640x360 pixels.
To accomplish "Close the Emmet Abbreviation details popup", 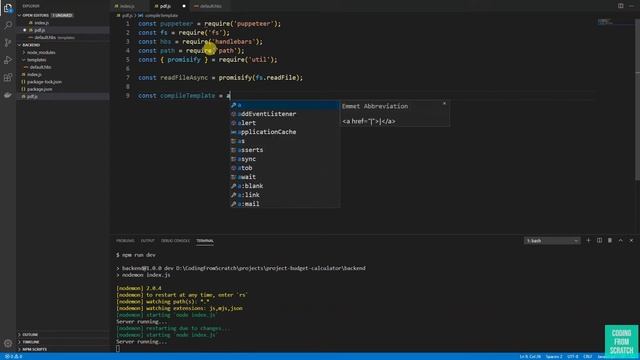I will point(444,104).
